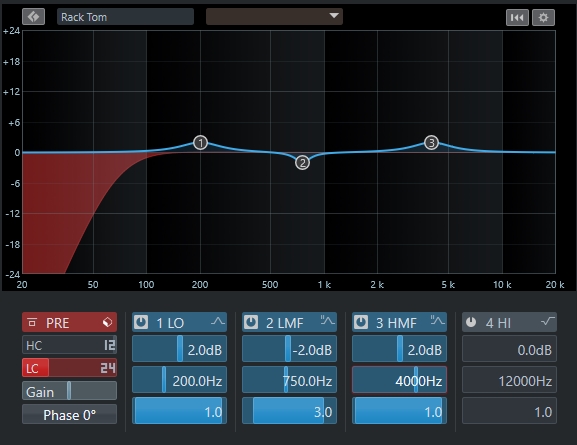
Task: Click band 4 gain field 0.0dB
Action: [x=509, y=349]
